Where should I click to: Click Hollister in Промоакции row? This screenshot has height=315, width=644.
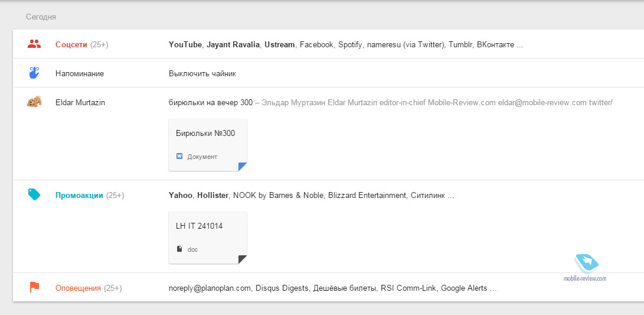pyautogui.click(x=213, y=196)
